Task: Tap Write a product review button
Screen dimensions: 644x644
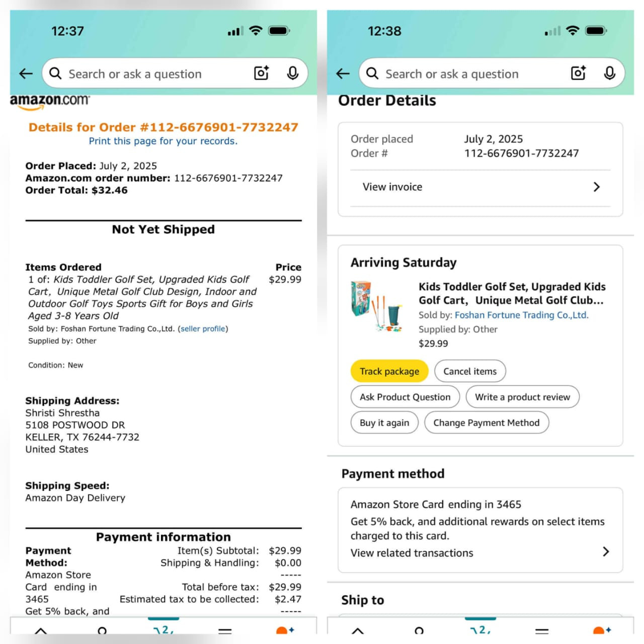Action: (523, 397)
